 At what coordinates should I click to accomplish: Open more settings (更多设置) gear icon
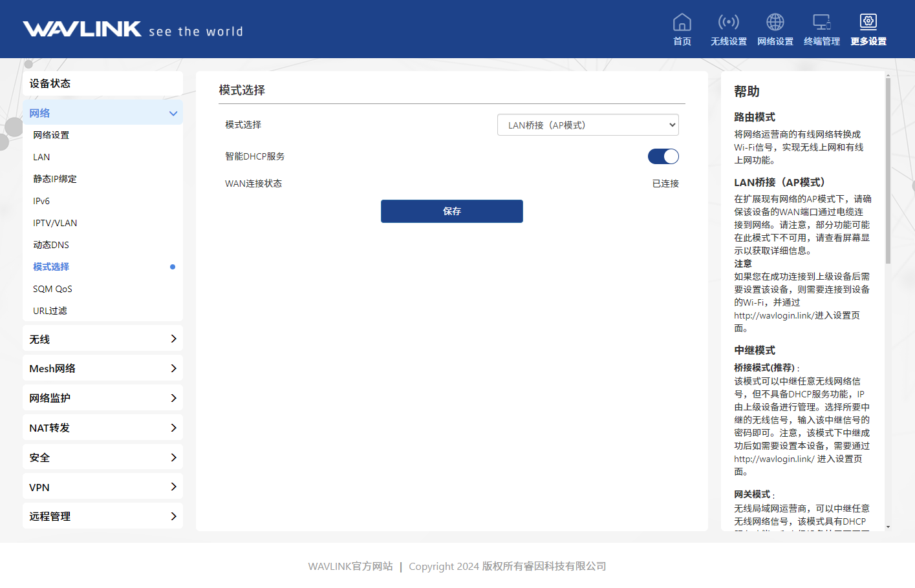868,23
